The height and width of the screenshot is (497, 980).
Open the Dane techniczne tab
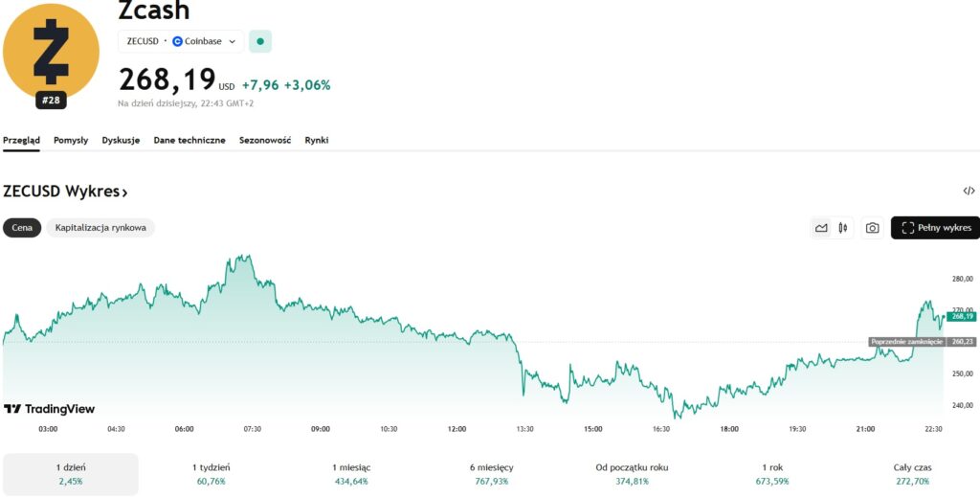189,140
